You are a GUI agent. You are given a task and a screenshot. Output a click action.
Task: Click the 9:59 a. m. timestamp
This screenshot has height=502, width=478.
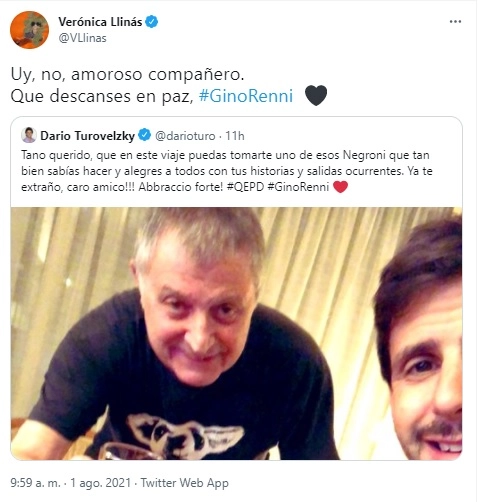coord(36,483)
